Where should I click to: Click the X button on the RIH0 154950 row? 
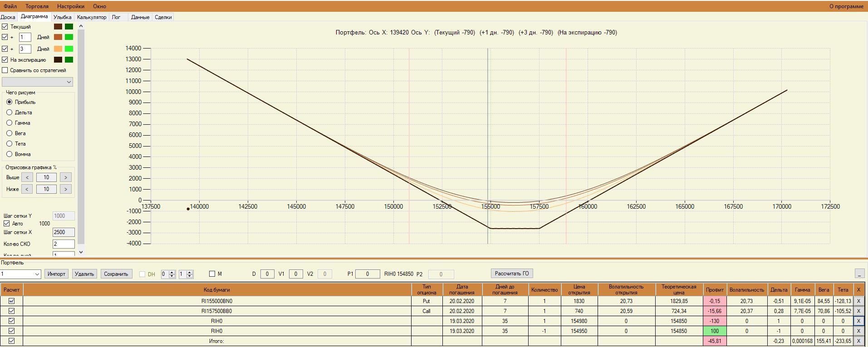pos(858,331)
